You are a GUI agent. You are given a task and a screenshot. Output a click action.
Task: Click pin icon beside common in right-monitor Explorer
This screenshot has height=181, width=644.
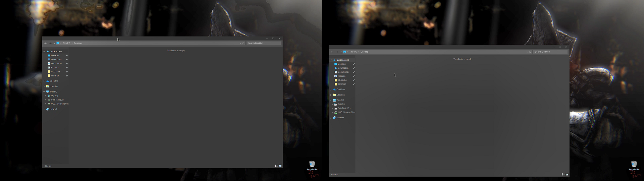point(354,84)
